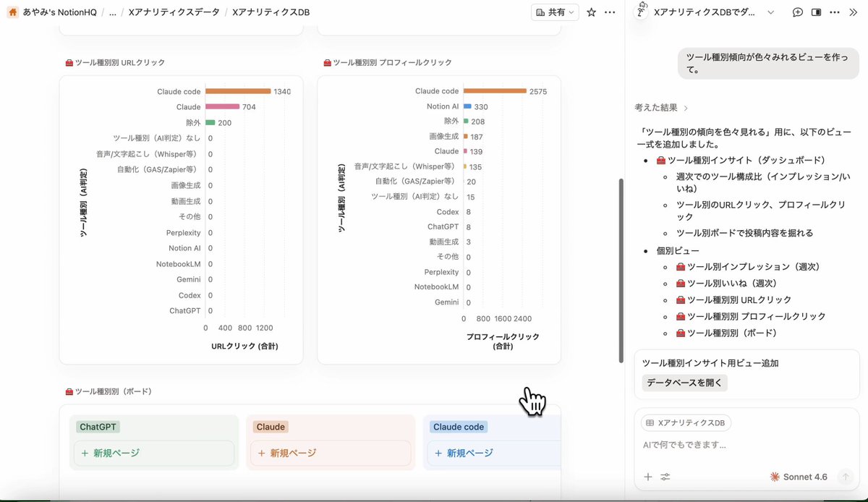The width and height of the screenshot is (868, 502).
Task: Click the send arrow button
Action: [x=845, y=477]
